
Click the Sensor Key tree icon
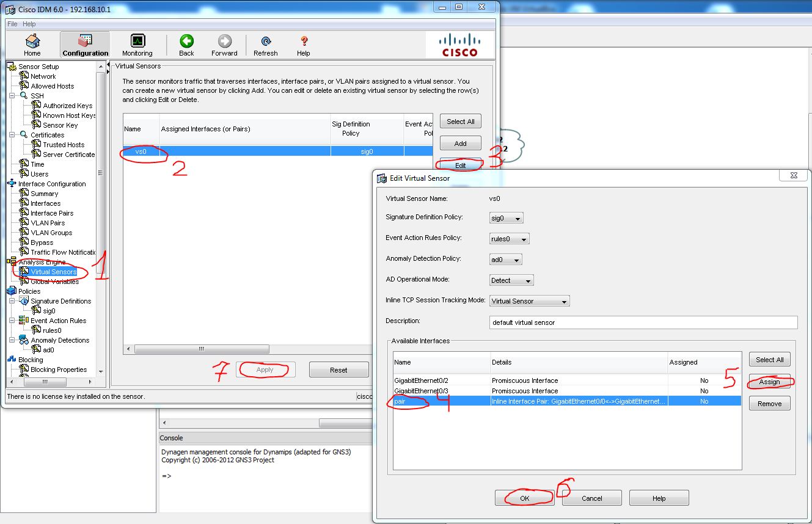click(37, 125)
